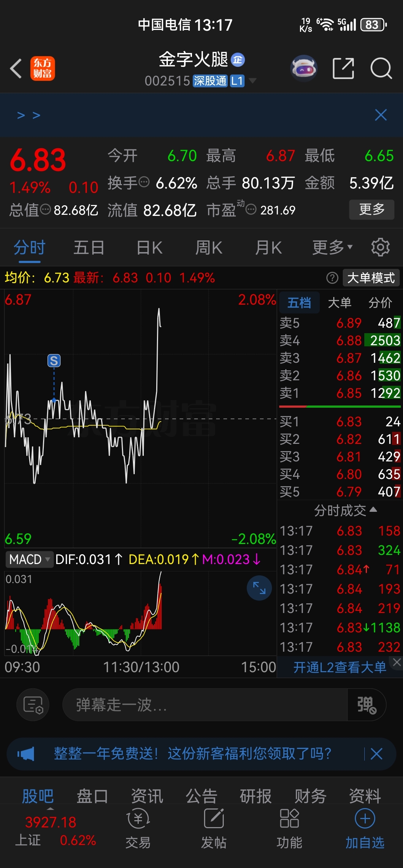Open info icon next to 市盈
The height and width of the screenshot is (868, 403).
click(251, 210)
